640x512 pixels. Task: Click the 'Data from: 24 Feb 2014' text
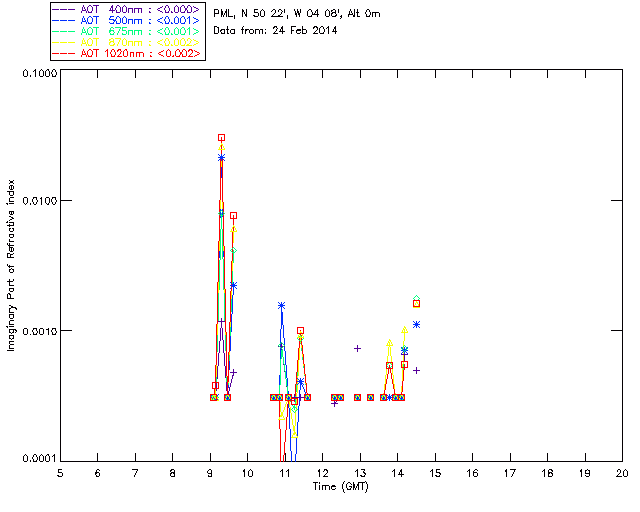275,31
